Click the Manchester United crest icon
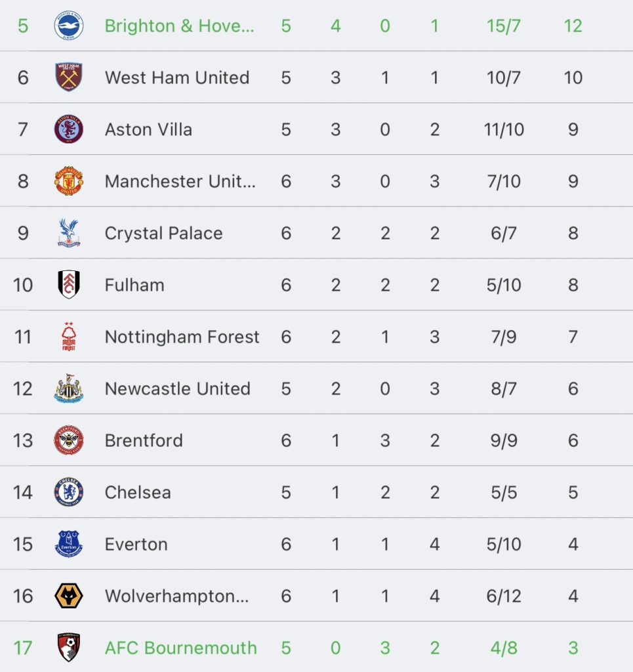The height and width of the screenshot is (672, 633). coord(69,181)
